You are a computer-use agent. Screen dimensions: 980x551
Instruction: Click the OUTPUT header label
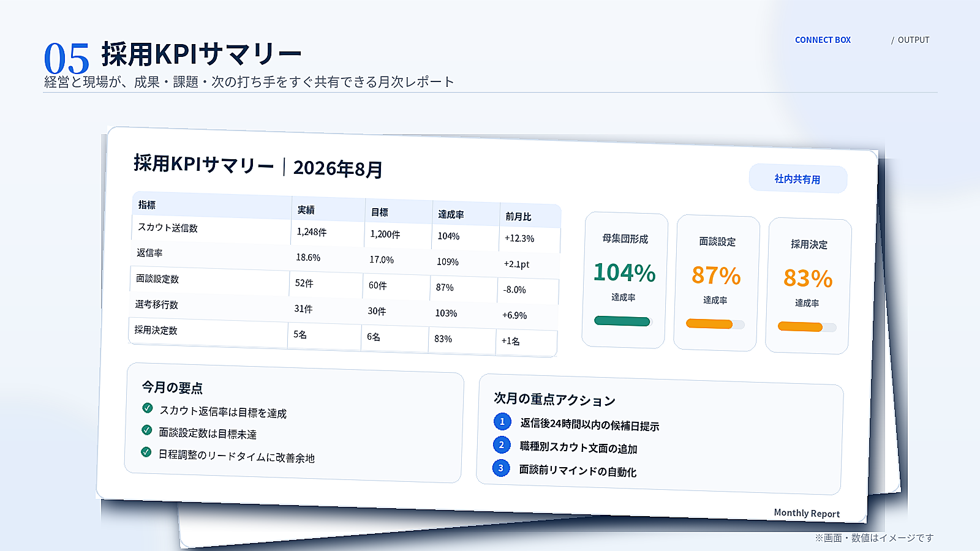click(x=913, y=40)
